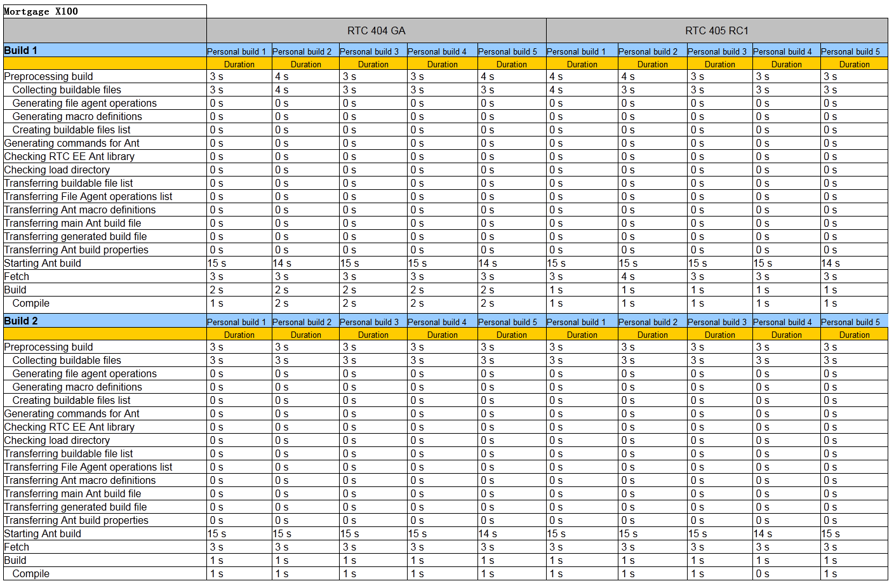Select Build 2 Starting Ant '14 s', RTC 404 build 5
The image size is (894, 588).
coord(488,533)
